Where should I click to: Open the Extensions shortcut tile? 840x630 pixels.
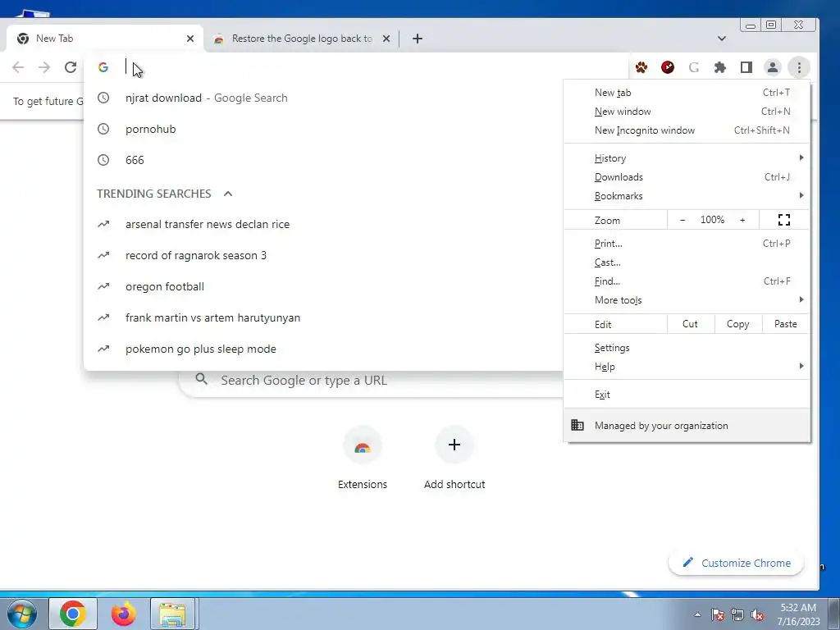click(362, 458)
